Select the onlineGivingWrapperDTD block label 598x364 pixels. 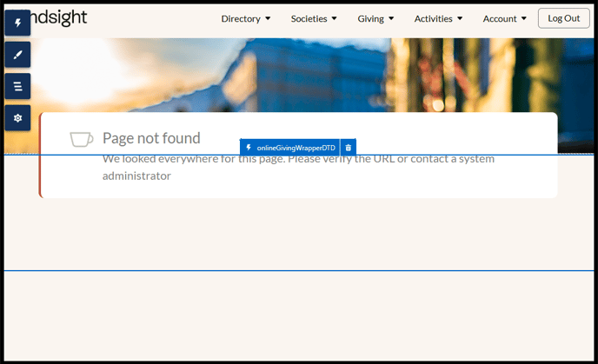296,149
